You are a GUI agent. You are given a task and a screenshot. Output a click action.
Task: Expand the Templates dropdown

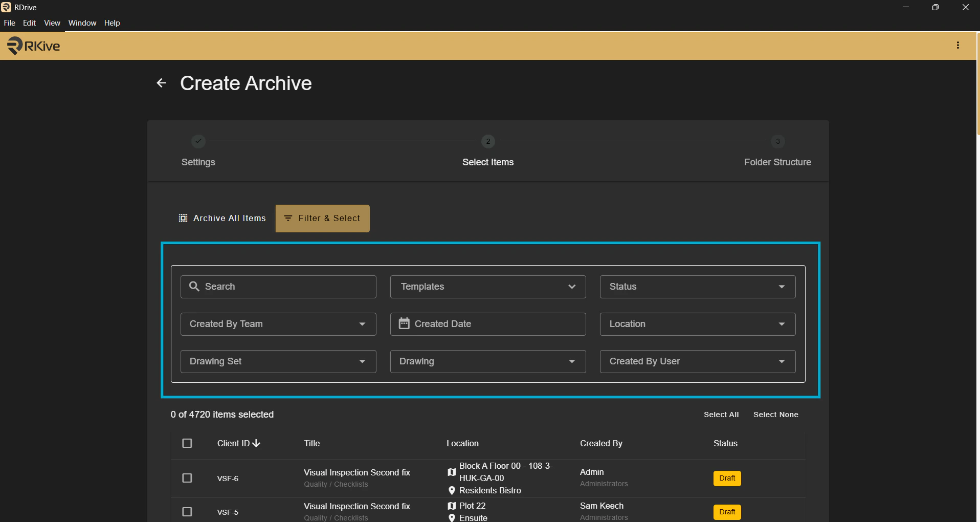click(487, 287)
